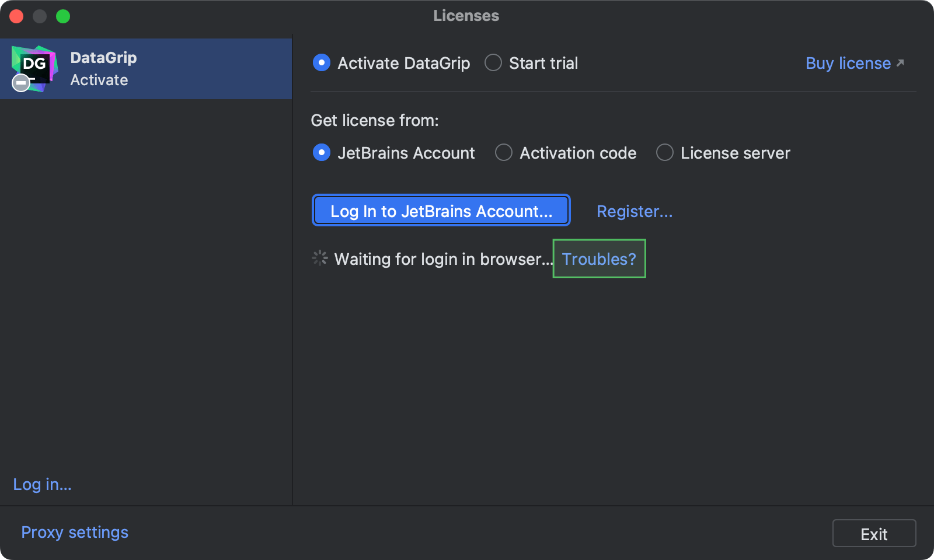The width and height of the screenshot is (934, 560).
Task: Click the DataGrip logo icon
Action: (35, 66)
